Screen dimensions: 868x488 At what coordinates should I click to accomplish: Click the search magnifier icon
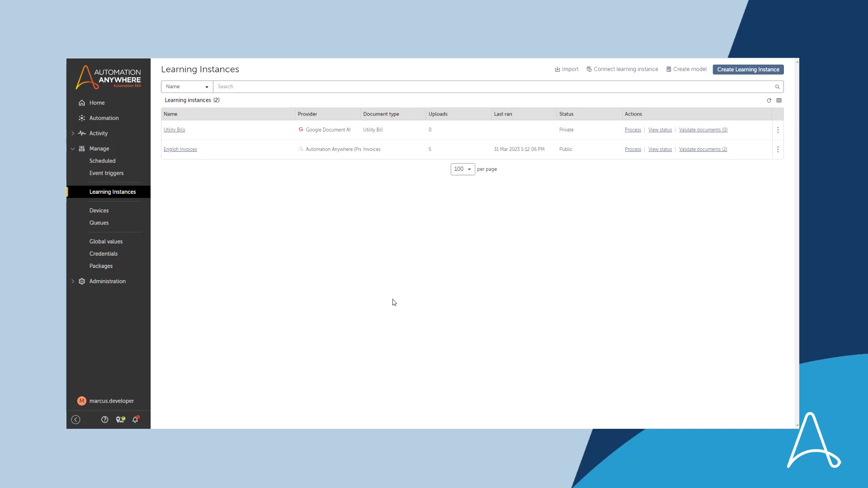pyautogui.click(x=778, y=87)
